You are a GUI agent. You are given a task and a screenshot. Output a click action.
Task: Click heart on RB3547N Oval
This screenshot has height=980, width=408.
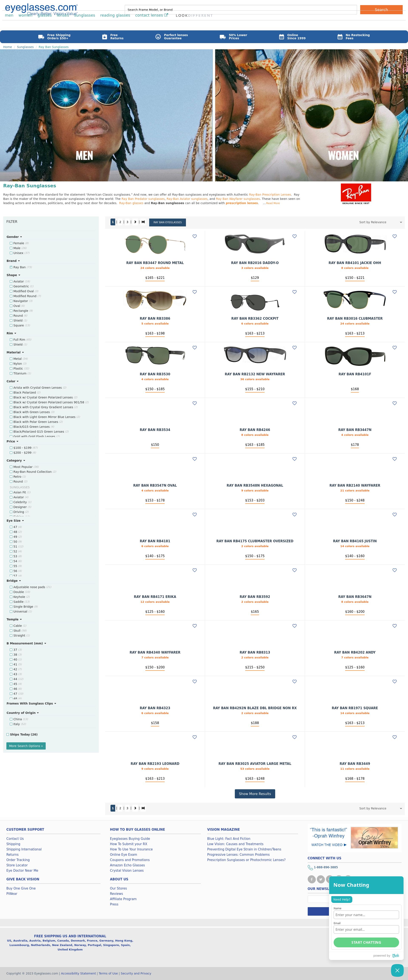click(194, 459)
